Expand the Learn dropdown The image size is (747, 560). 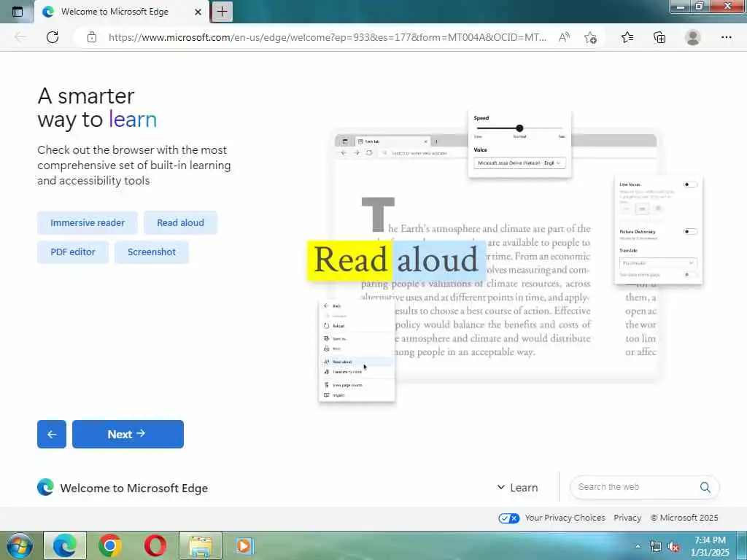517,488
